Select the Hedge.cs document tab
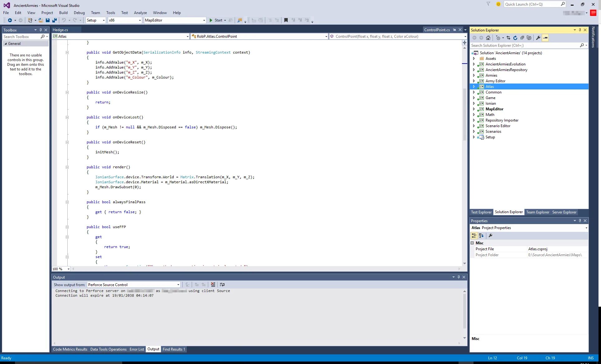The width and height of the screenshot is (601, 364). (60, 30)
